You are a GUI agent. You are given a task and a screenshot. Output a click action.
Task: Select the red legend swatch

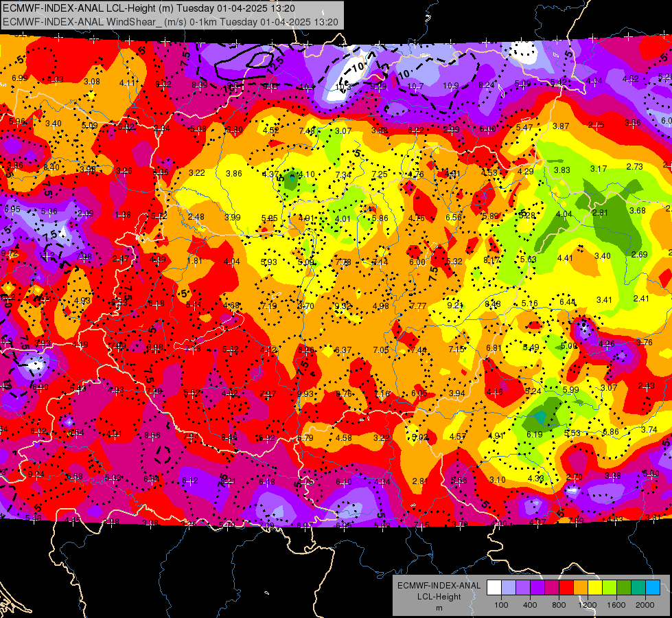pos(566,588)
